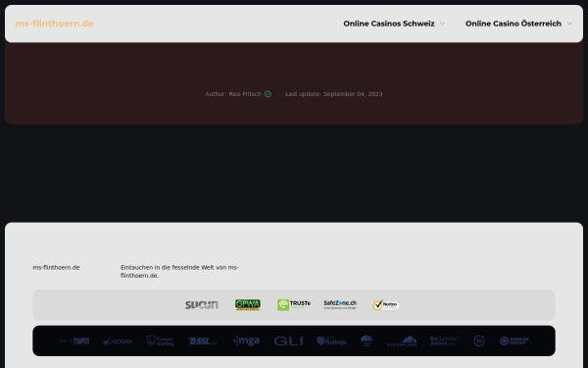588x368 pixels.
Task: Open the Cloudflare logo
Action: tap(402, 341)
